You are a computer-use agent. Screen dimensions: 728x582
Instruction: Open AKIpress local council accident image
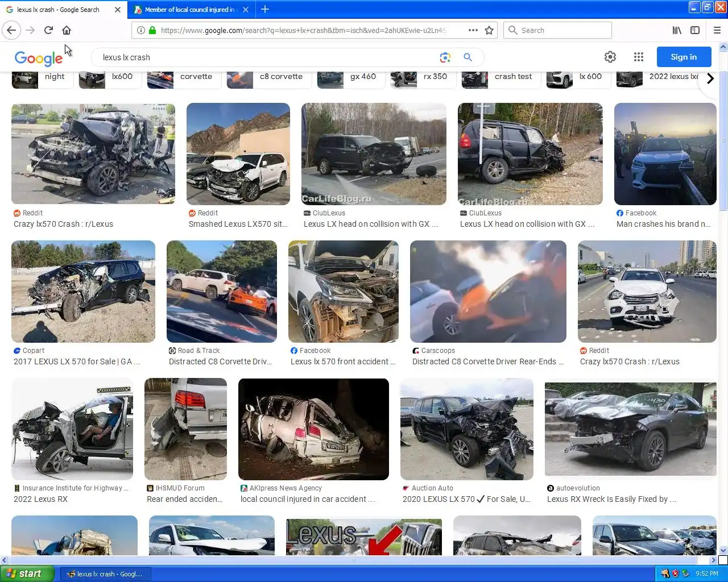click(313, 429)
